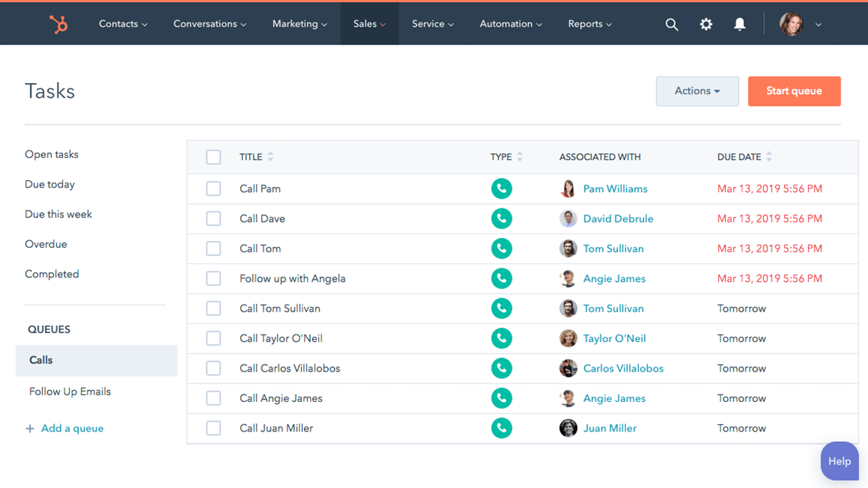The image size is (868, 488).
Task: Click Juan Miller's avatar picture
Action: tap(568, 428)
